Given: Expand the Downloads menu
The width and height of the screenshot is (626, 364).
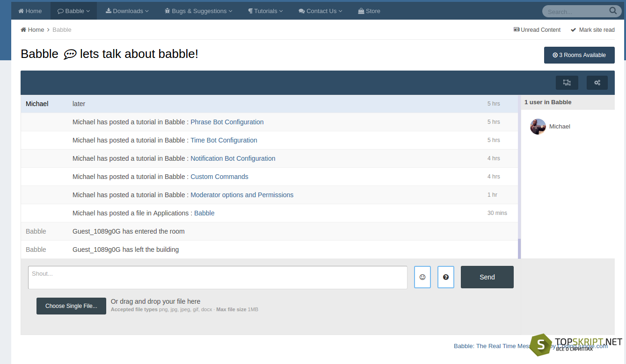Looking at the screenshot, I should pyautogui.click(x=127, y=11).
